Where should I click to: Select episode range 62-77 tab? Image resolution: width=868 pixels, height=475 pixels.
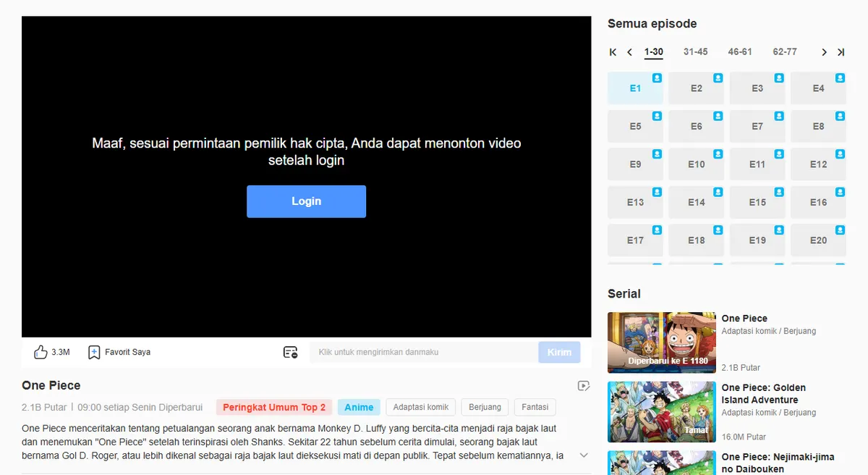coord(785,52)
